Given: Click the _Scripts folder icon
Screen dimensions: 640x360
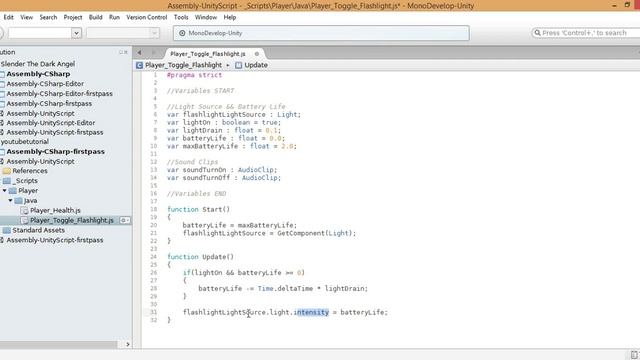Looking at the screenshot, I should [x=7, y=180].
